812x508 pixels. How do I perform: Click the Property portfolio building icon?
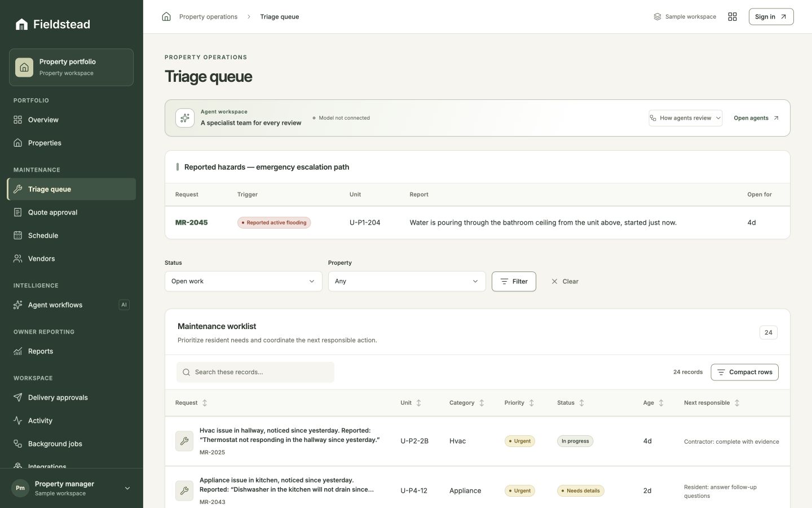click(x=24, y=67)
